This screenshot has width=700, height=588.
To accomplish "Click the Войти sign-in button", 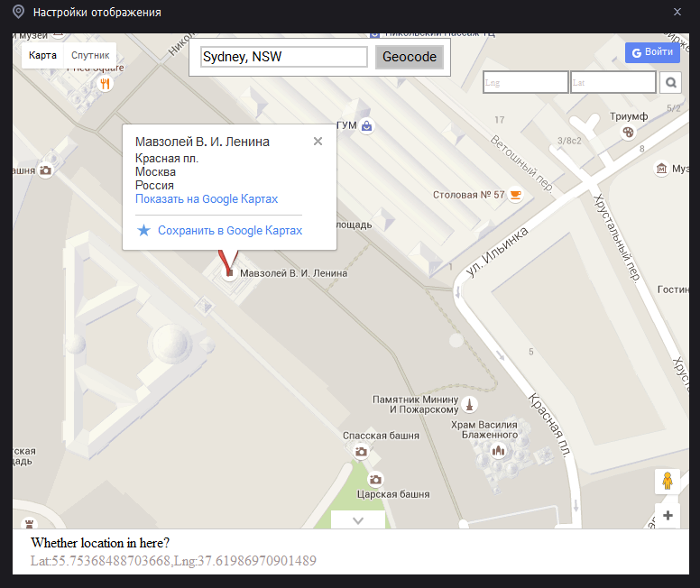I will coord(652,52).
